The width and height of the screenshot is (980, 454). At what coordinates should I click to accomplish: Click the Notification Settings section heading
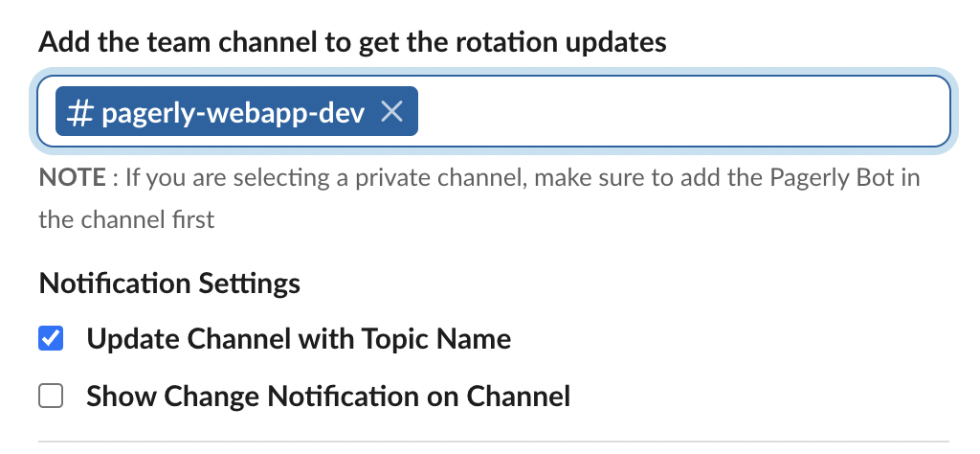click(169, 284)
